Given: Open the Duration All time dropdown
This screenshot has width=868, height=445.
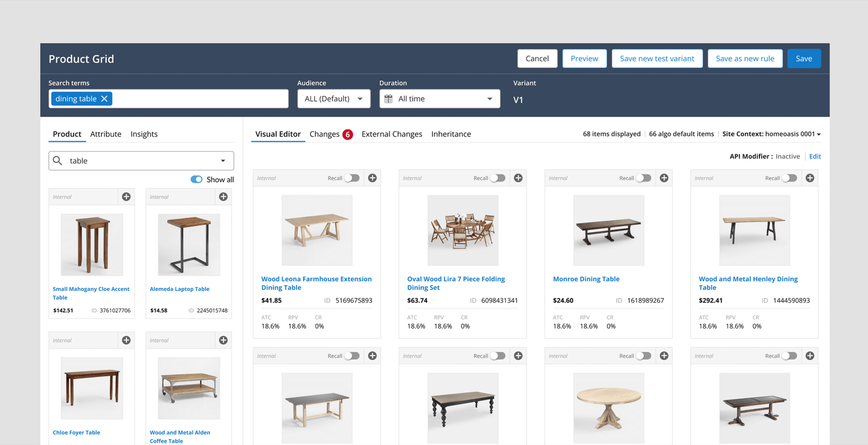Looking at the screenshot, I should pos(439,99).
